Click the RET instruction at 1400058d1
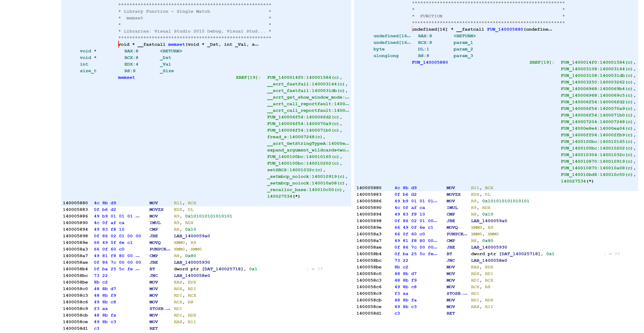Viewport: 644px width, 333px height. (153, 328)
